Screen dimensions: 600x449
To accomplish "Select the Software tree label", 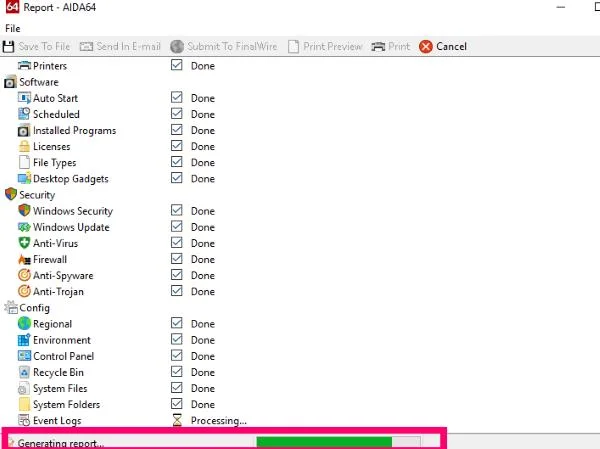I will tap(39, 82).
